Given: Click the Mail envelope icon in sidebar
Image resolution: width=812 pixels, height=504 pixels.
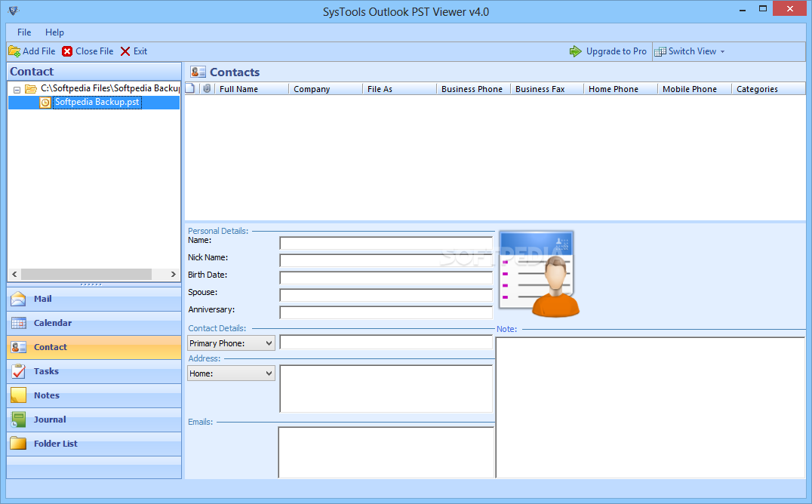Looking at the screenshot, I should (x=18, y=299).
